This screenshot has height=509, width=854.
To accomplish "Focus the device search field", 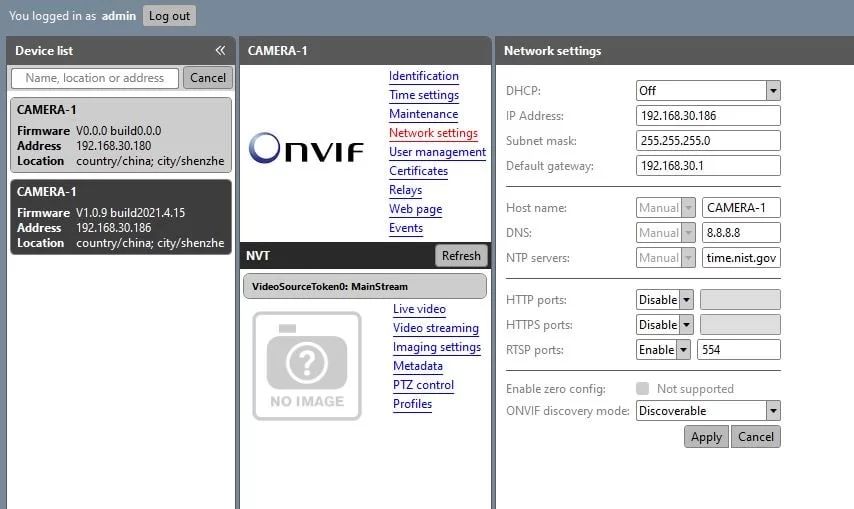I will [x=95, y=78].
